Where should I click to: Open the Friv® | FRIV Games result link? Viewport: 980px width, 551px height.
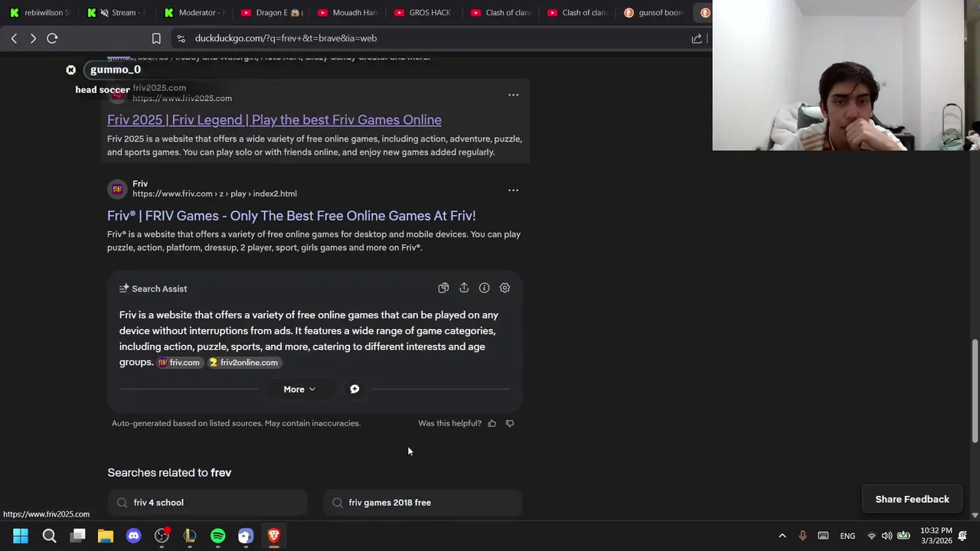[291, 216]
